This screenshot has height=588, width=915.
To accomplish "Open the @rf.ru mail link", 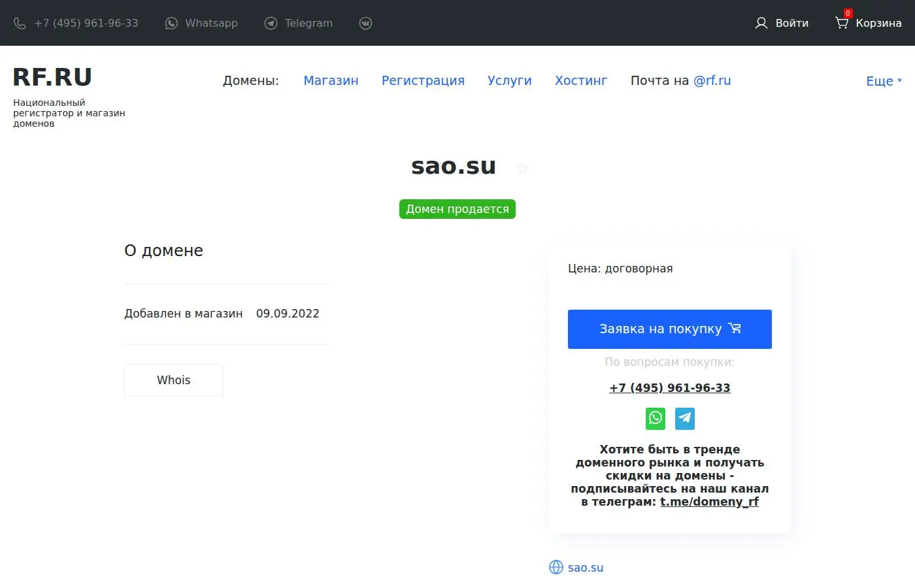I will [712, 80].
